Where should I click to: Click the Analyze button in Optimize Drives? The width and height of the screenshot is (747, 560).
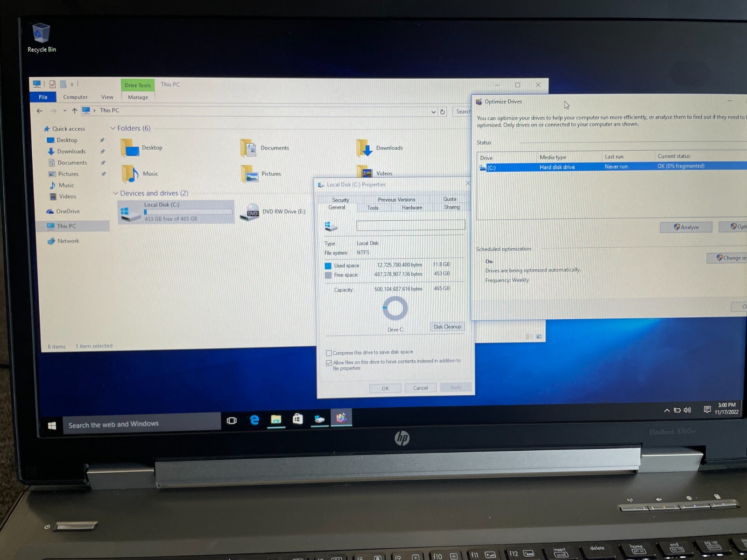tap(686, 227)
